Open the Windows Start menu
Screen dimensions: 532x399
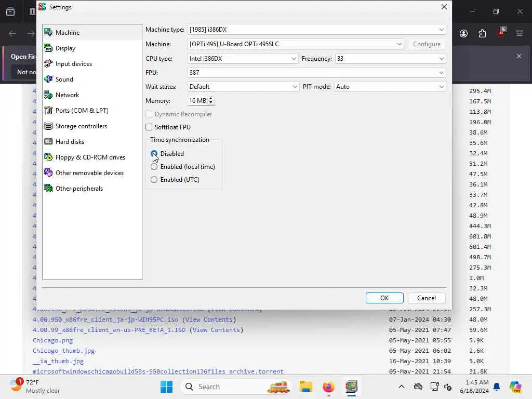(166, 387)
